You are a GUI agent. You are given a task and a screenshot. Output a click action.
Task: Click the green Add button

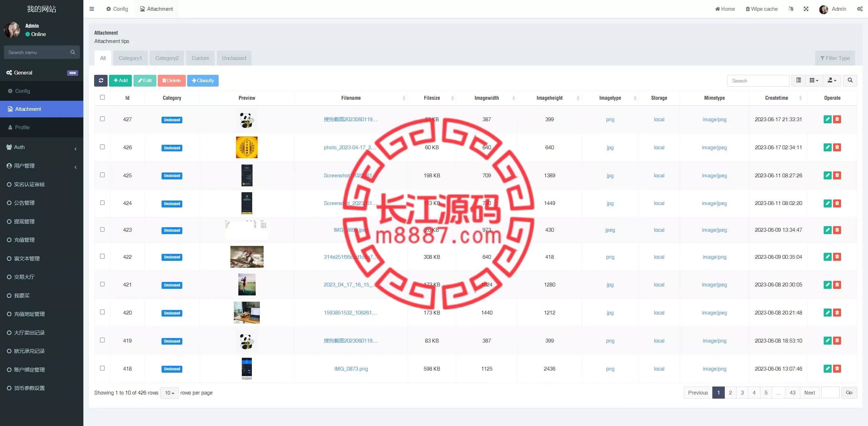tap(120, 81)
